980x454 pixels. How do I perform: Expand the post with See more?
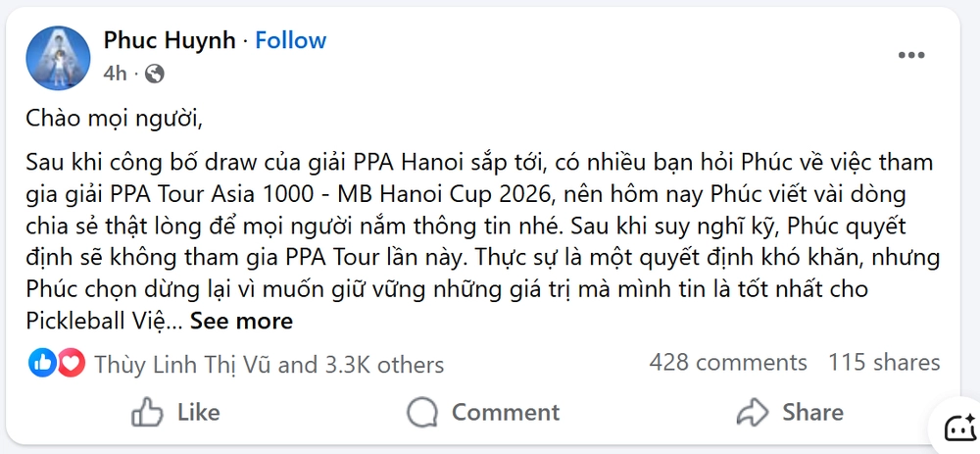(241, 321)
